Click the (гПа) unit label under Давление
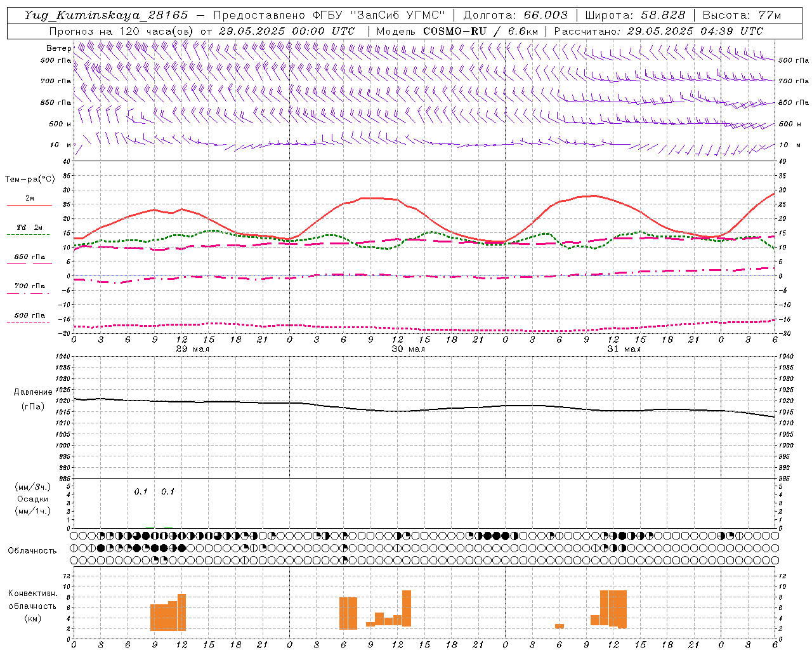This screenshot has height=650, width=812. pos(32,407)
